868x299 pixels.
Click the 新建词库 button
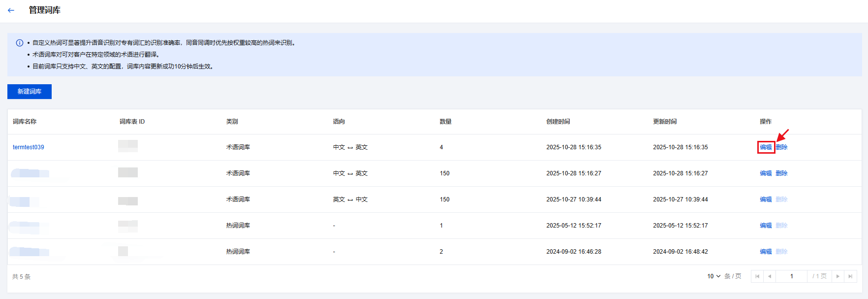coord(30,92)
